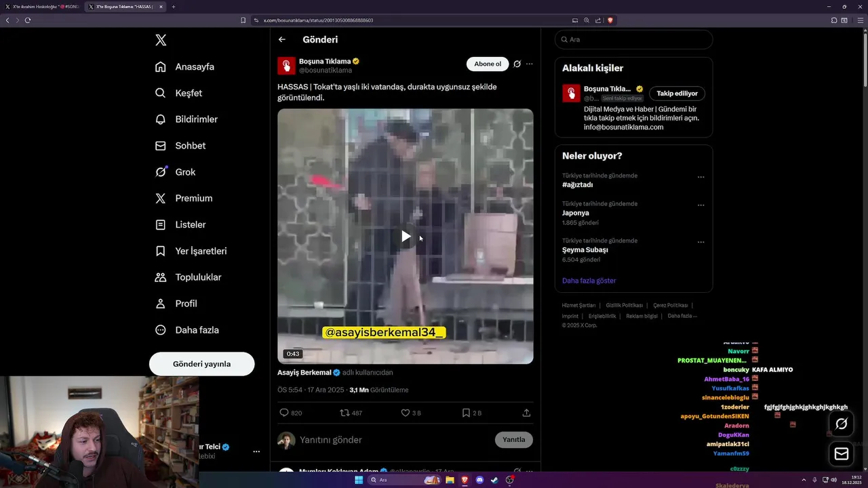Open the Şeyma Subaşı trend
Viewport: 868px width, 488px height.
point(585,250)
